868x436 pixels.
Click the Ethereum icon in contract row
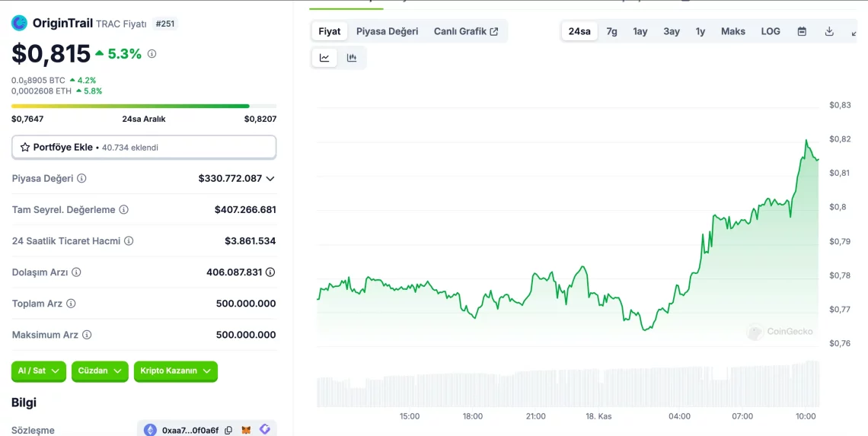(x=150, y=430)
